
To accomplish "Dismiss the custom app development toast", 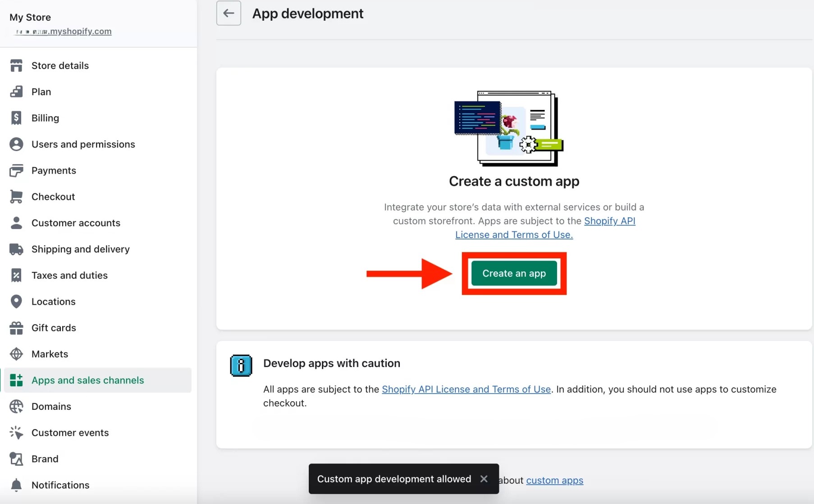I will tap(484, 479).
